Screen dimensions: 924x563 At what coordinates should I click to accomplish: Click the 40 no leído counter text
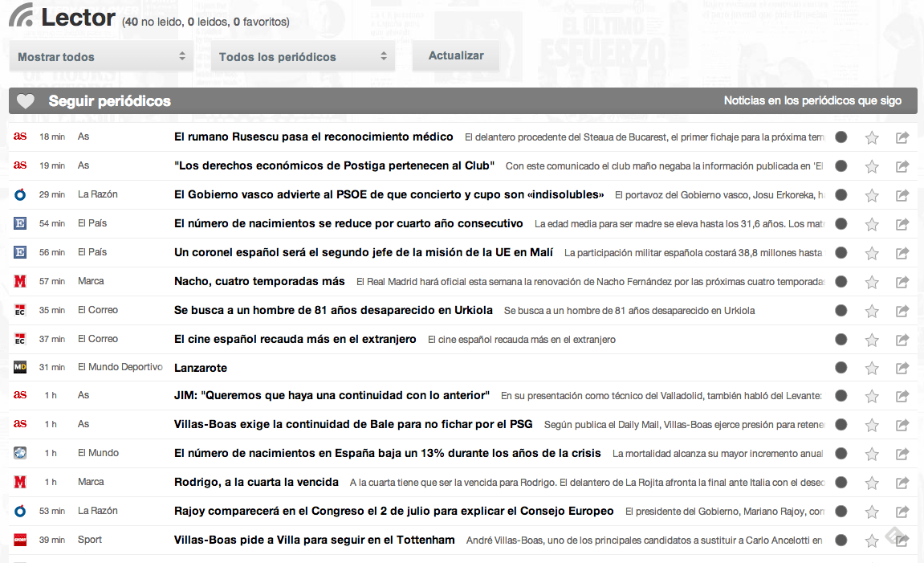coord(153,22)
